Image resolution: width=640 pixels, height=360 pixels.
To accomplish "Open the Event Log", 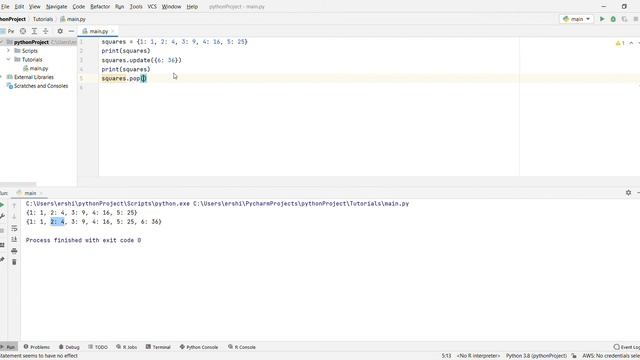I will (x=627, y=347).
